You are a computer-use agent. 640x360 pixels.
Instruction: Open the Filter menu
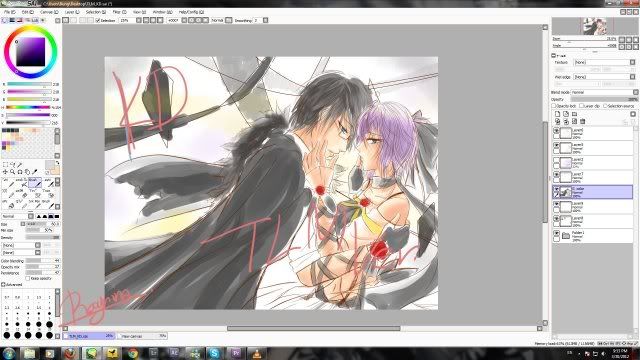pyautogui.click(x=120, y=12)
